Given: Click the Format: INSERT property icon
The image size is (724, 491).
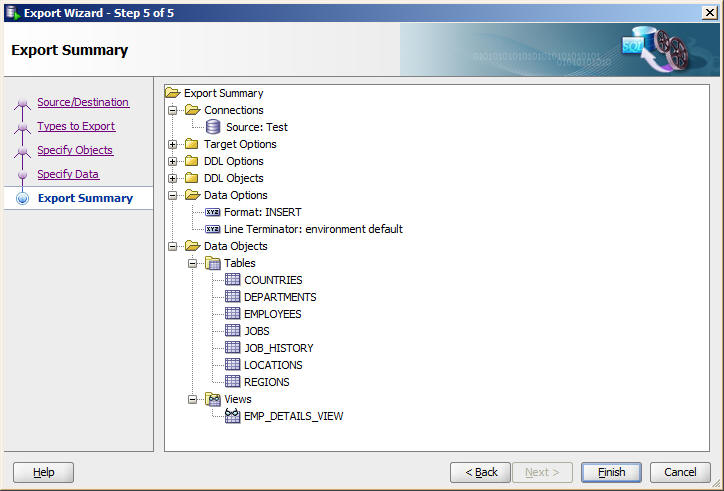Looking at the screenshot, I should pos(212,212).
